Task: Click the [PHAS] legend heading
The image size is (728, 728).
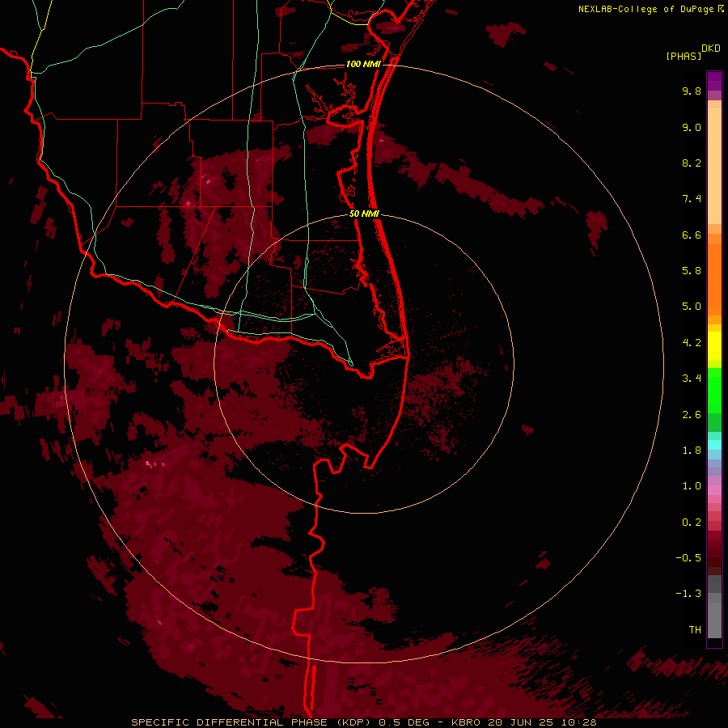Action: (x=684, y=57)
